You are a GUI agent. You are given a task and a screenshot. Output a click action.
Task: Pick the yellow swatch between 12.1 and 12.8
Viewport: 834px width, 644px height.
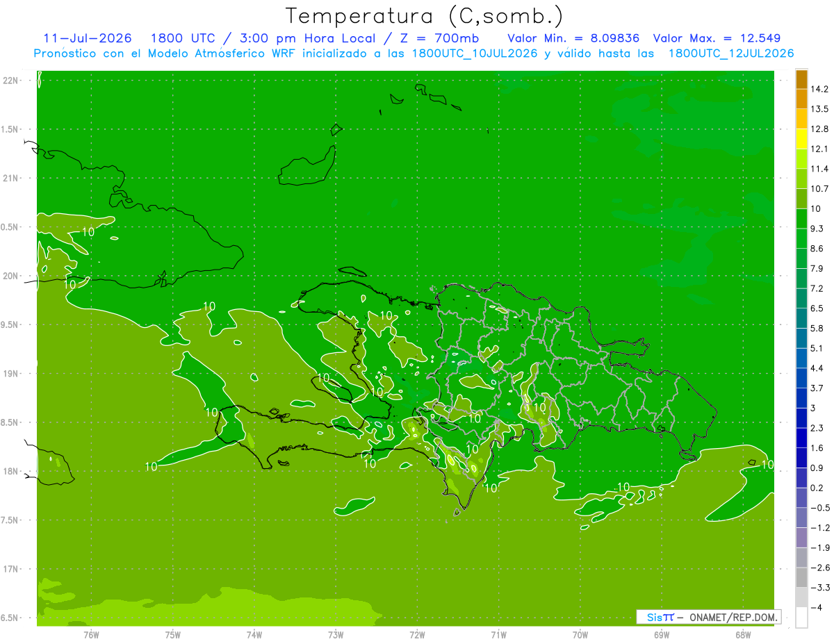tap(801, 139)
